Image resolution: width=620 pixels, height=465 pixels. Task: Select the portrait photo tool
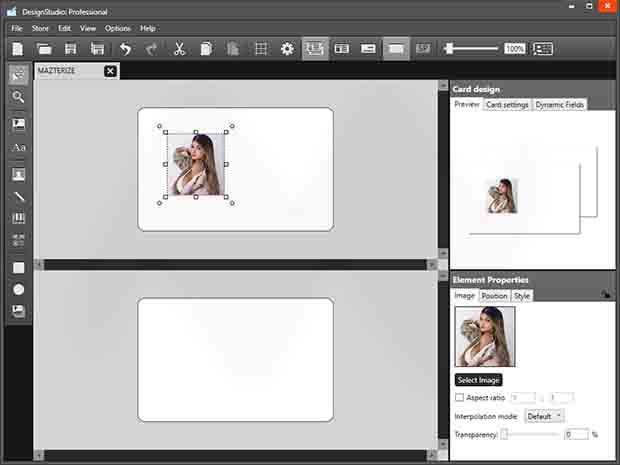(18, 174)
